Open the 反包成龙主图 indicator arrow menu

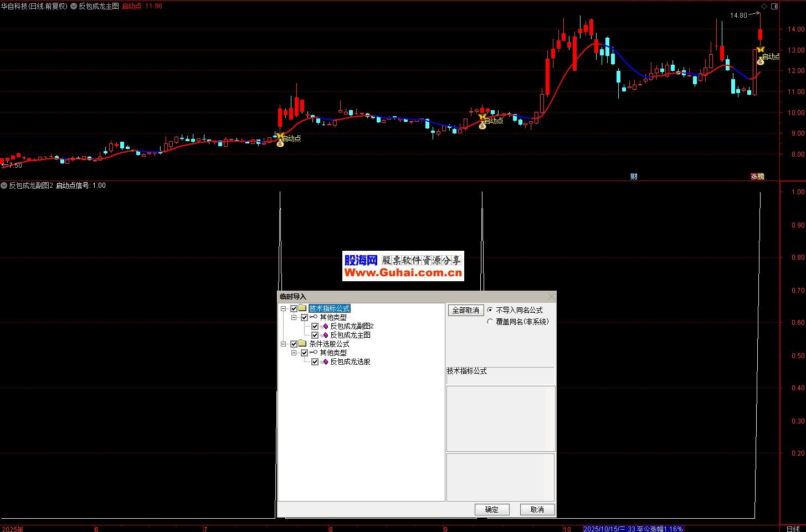(74, 6)
